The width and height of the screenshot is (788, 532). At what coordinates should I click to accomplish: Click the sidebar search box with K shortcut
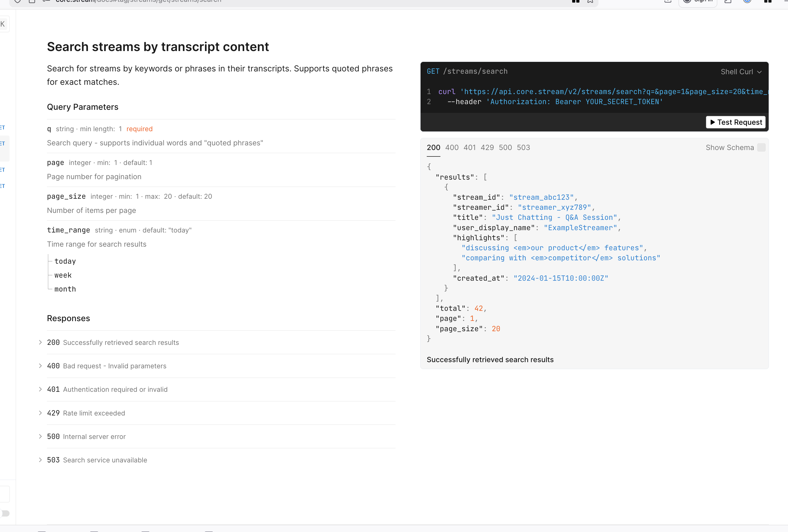[x=4, y=24]
